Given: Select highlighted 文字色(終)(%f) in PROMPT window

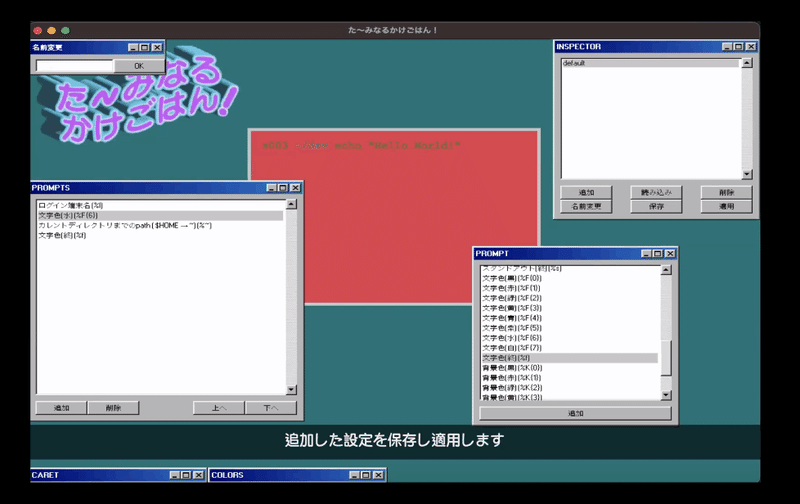Looking at the screenshot, I should point(569,358).
